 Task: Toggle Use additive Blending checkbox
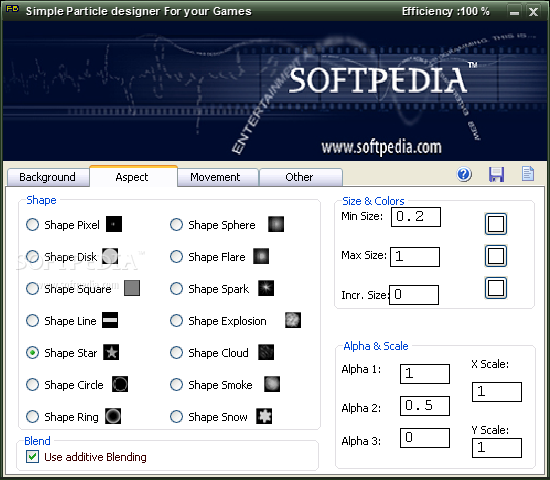(33, 456)
